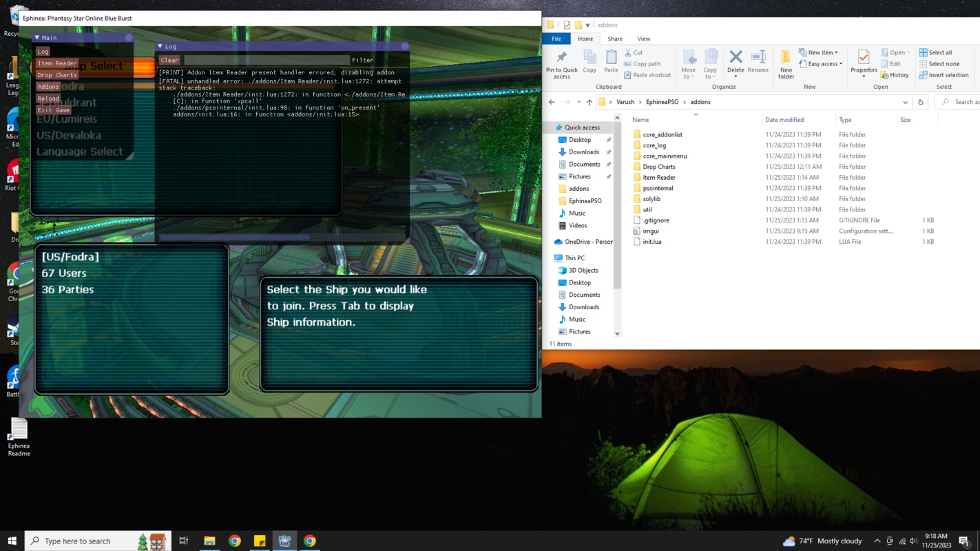The height and width of the screenshot is (551, 980).
Task: Show hidden system tray icons
Action: [x=877, y=541]
